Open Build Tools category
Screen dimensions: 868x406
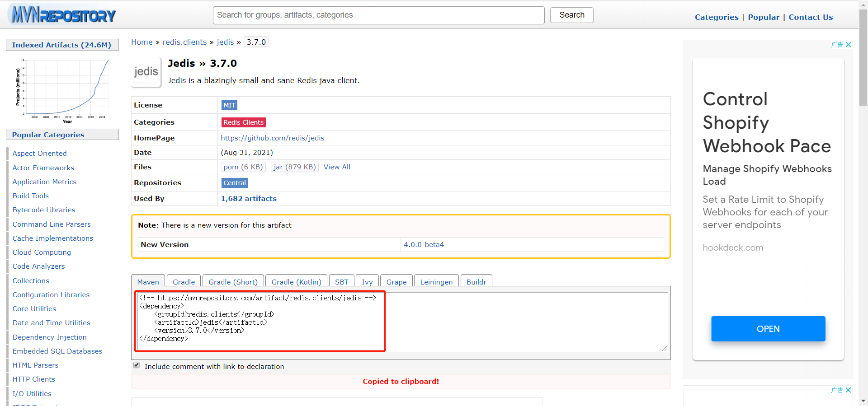coord(30,196)
